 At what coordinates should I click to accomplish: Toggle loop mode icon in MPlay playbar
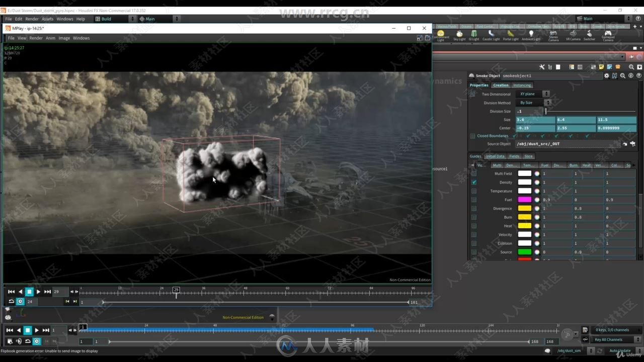coord(11,302)
